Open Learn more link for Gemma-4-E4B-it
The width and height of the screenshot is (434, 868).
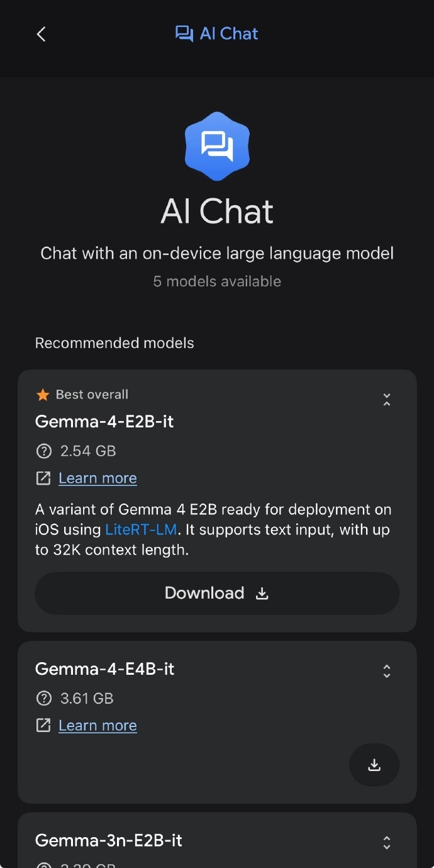97,726
